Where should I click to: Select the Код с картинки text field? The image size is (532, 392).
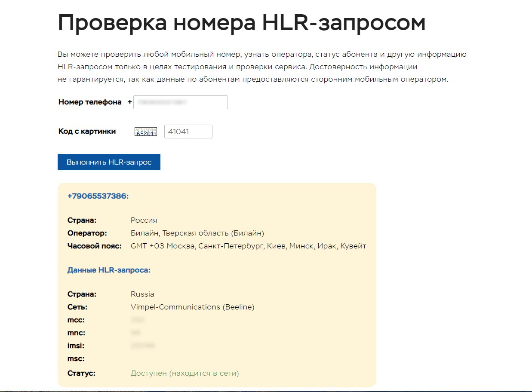point(188,131)
